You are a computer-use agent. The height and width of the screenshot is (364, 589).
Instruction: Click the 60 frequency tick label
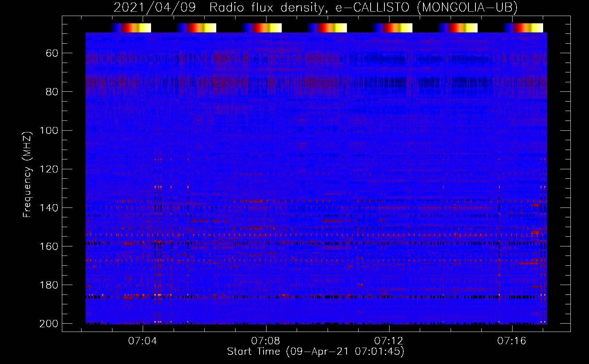click(x=52, y=54)
